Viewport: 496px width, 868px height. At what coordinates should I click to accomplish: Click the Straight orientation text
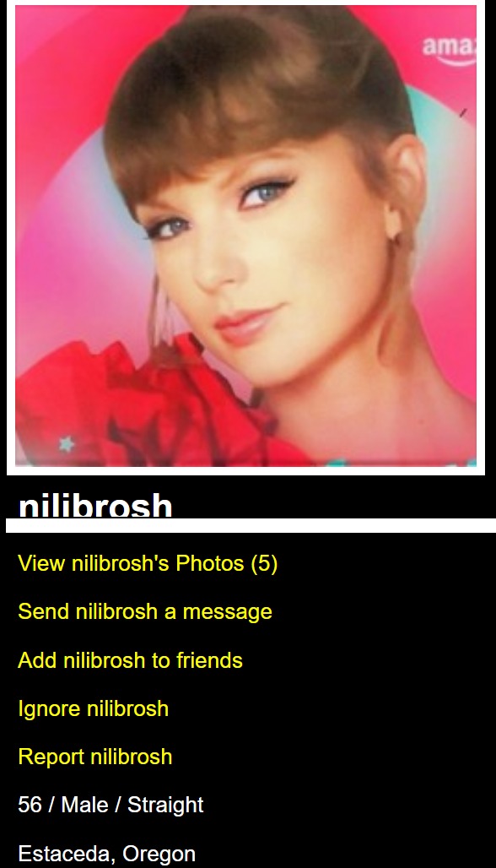(x=165, y=806)
